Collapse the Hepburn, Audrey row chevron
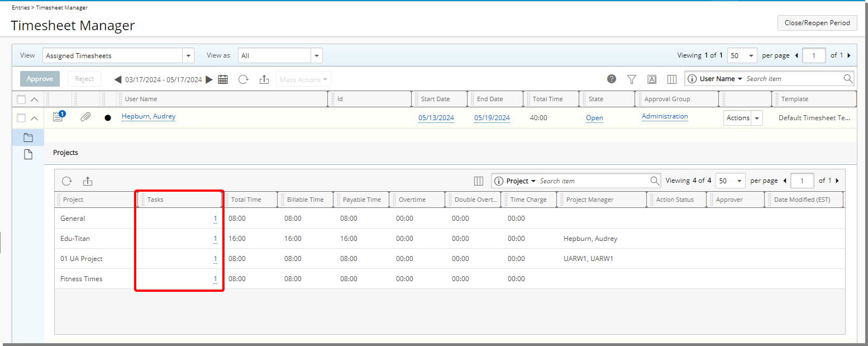The height and width of the screenshot is (346, 868). pyautogui.click(x=35, y=118)
